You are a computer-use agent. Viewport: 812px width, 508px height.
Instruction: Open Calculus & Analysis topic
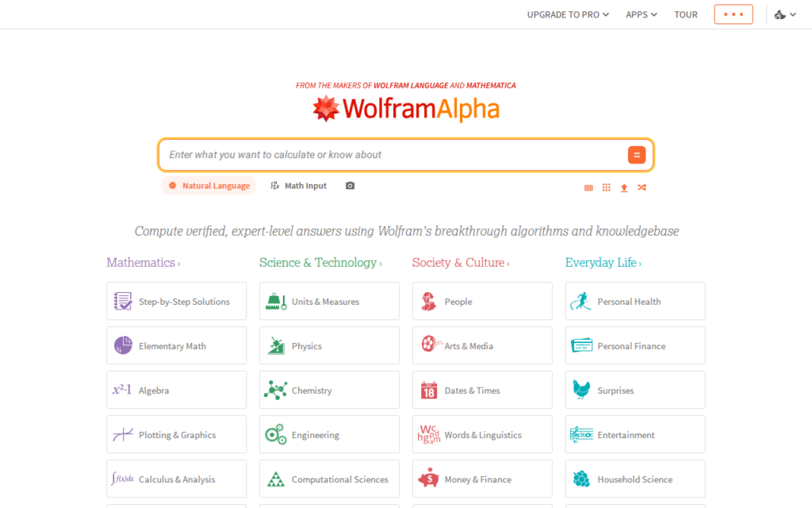click(177, 479)
